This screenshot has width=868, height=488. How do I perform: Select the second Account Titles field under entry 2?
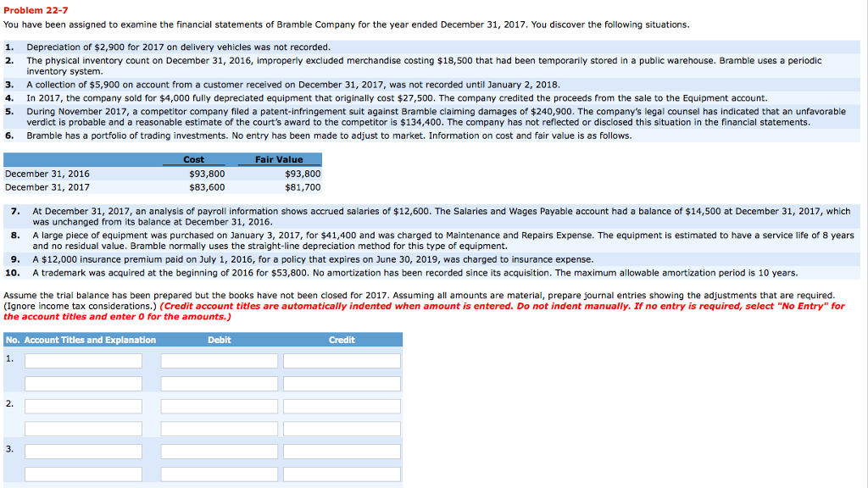tap(85, 428)
